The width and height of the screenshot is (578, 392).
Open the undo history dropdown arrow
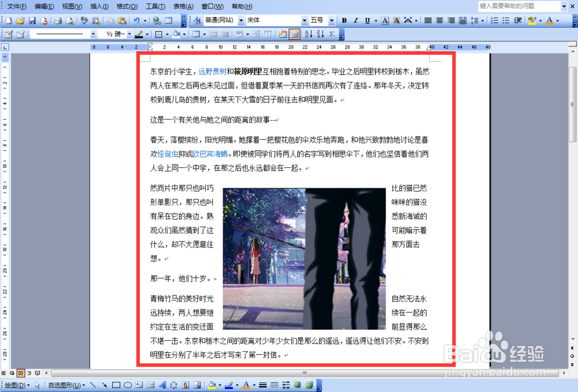tap(145, 21)
